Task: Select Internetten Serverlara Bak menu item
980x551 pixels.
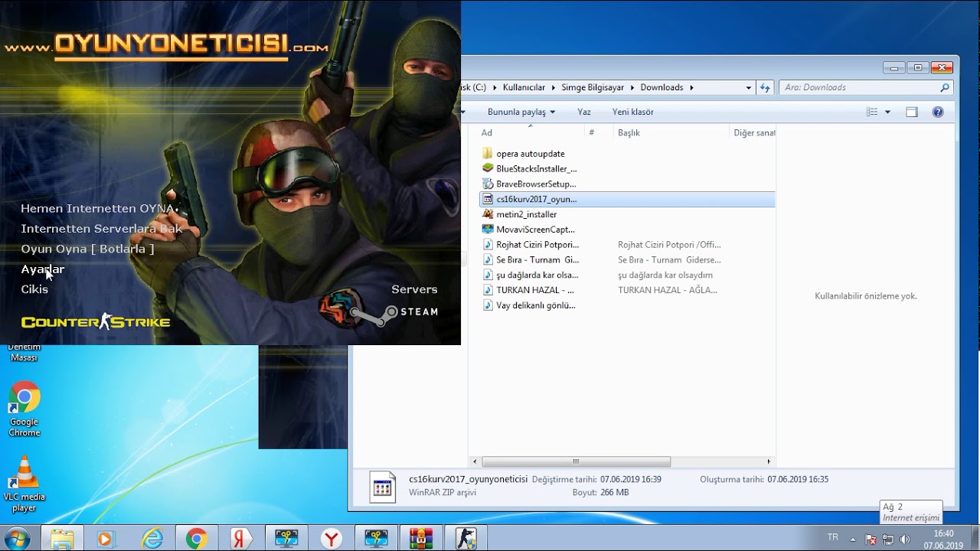Action: pos(102,229)
